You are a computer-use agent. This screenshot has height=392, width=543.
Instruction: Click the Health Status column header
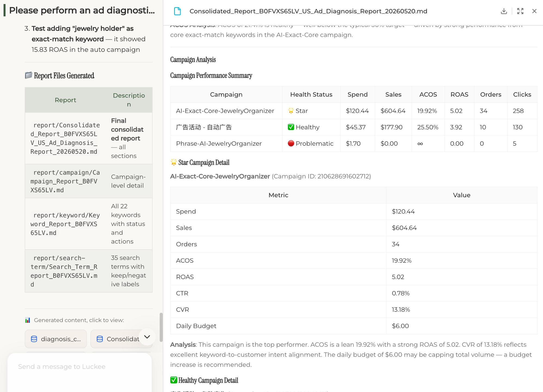(x=311, y=94)
